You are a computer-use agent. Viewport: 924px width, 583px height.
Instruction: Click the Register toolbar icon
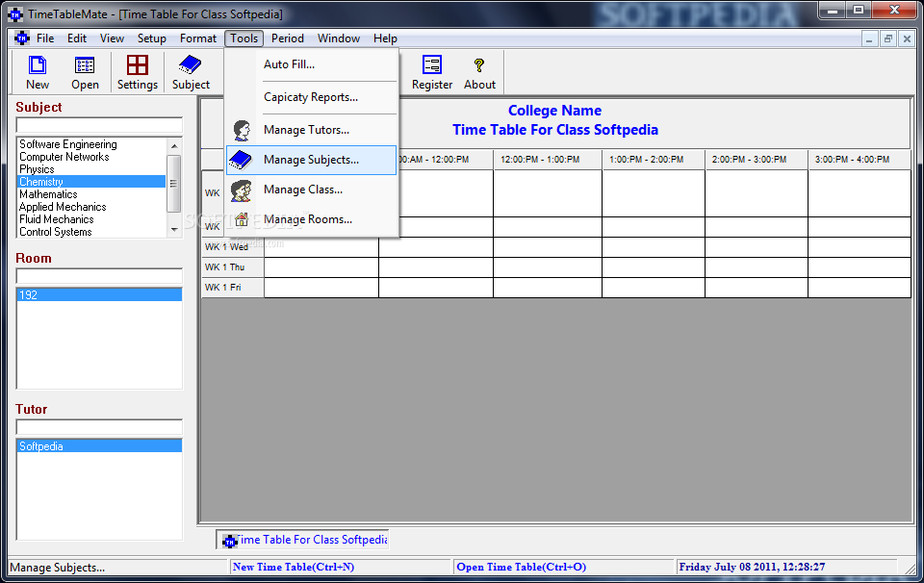(432, 64)
